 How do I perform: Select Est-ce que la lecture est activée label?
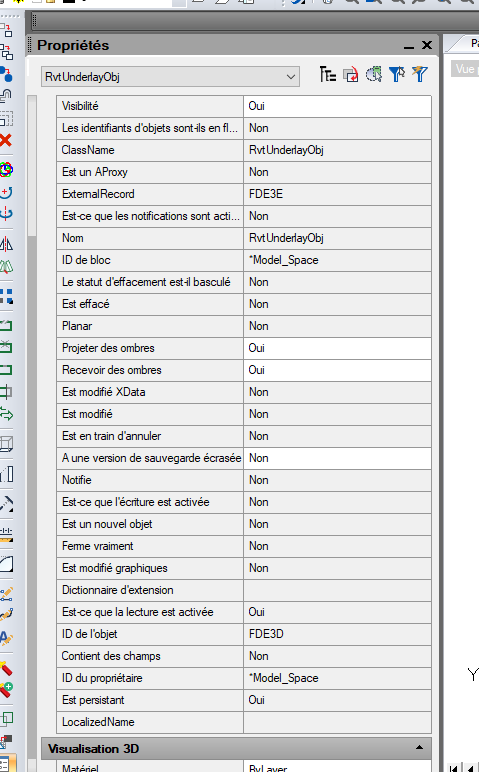pos(137,612)
